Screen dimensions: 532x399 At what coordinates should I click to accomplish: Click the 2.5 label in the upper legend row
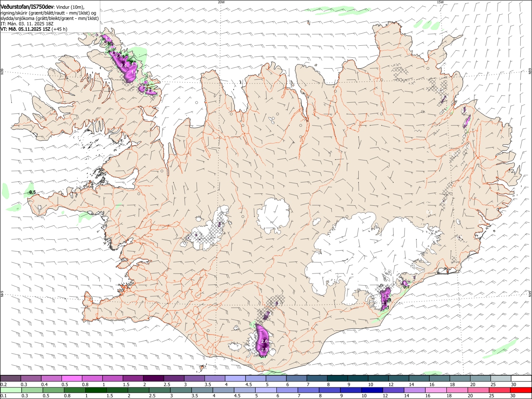(167, 384)
